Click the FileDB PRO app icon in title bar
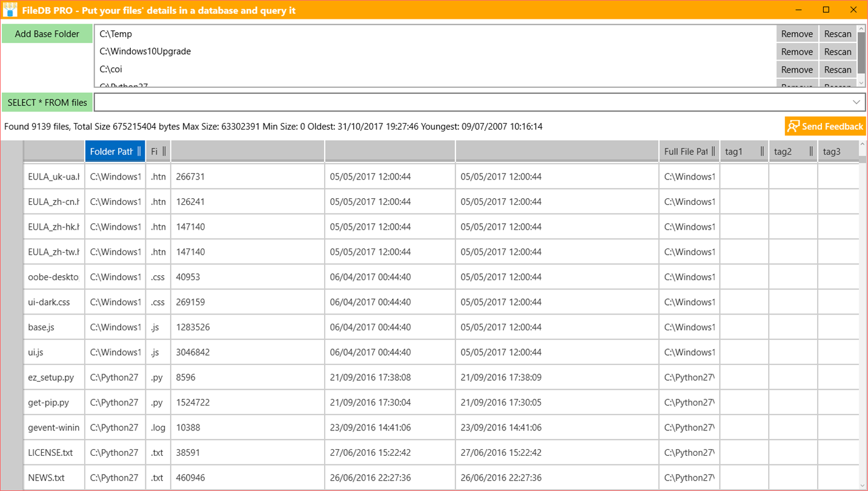Viewport: 868px width, 491px height. click(10, 10)
